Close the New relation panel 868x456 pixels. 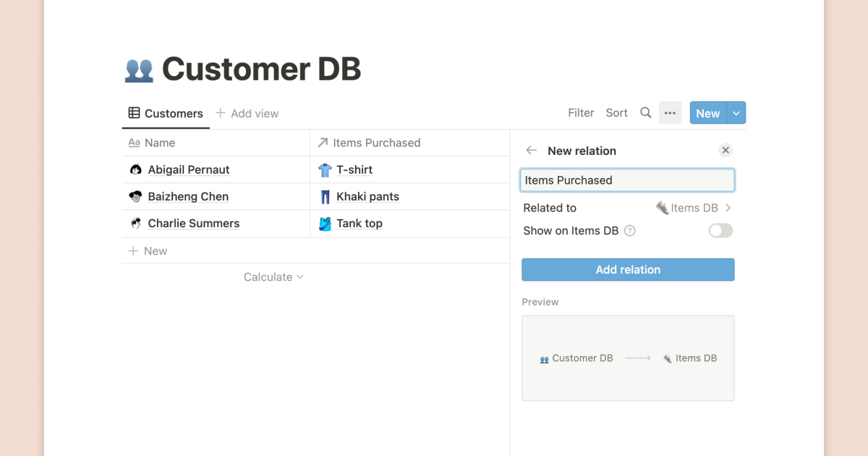click(x=726, y=150)
